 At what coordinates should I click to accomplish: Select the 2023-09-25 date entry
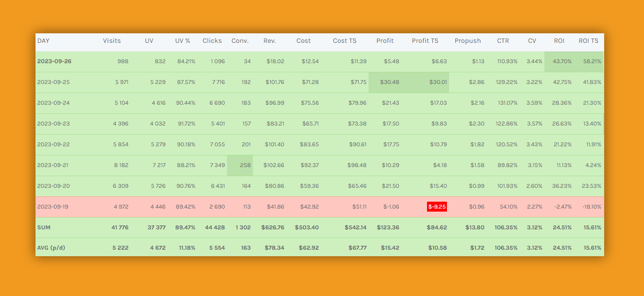coord(53,82)
